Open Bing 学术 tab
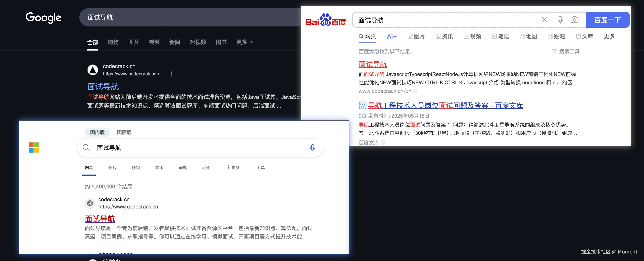 pyautogui.click(x=159, y=167)
